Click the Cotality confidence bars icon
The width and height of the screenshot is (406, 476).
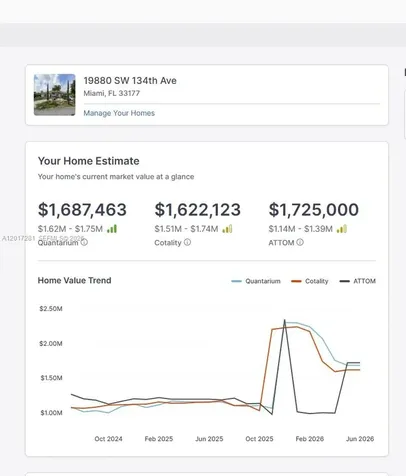click(x=227, y=229)
